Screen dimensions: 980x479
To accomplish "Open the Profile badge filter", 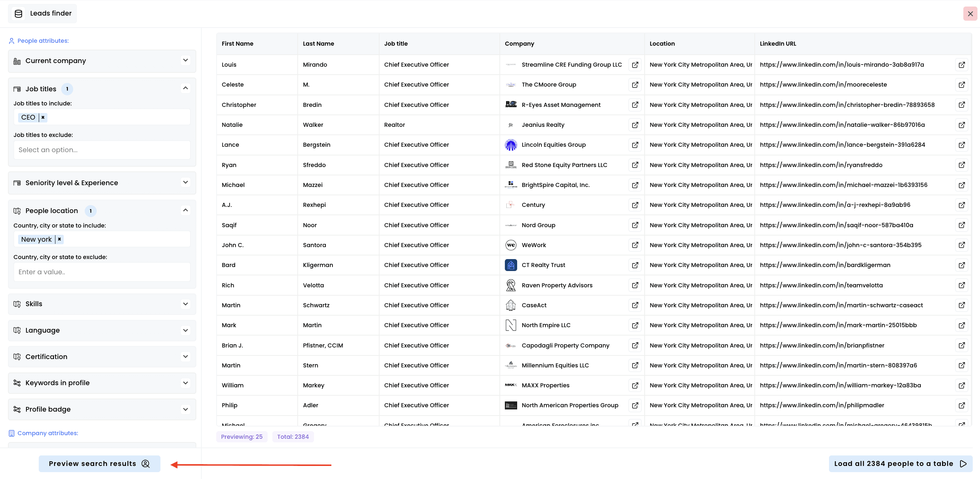I will click(185, 409).
